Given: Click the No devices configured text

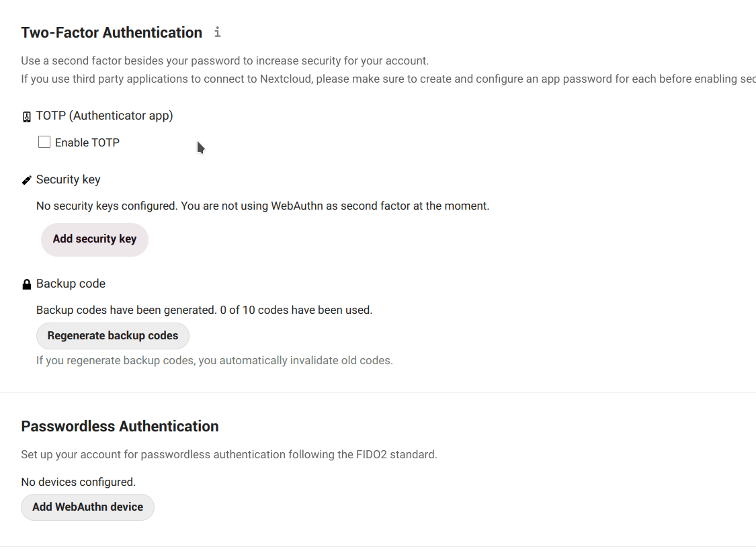Looking at the screenshot, I should pyautogui.click(x=79, y=482).
